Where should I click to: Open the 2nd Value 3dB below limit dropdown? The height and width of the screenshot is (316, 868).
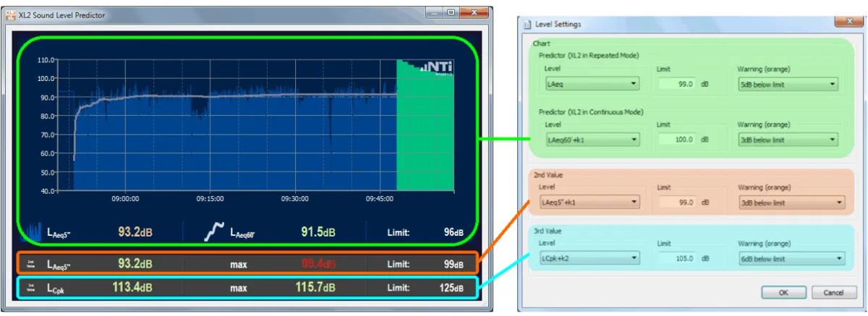[792, 202]
